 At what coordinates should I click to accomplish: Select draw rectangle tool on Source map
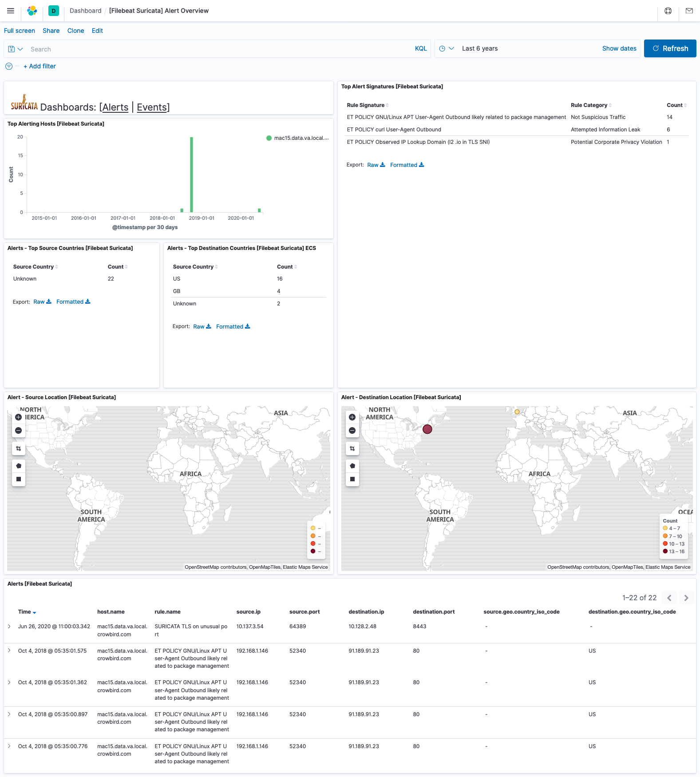coord(19,479)
